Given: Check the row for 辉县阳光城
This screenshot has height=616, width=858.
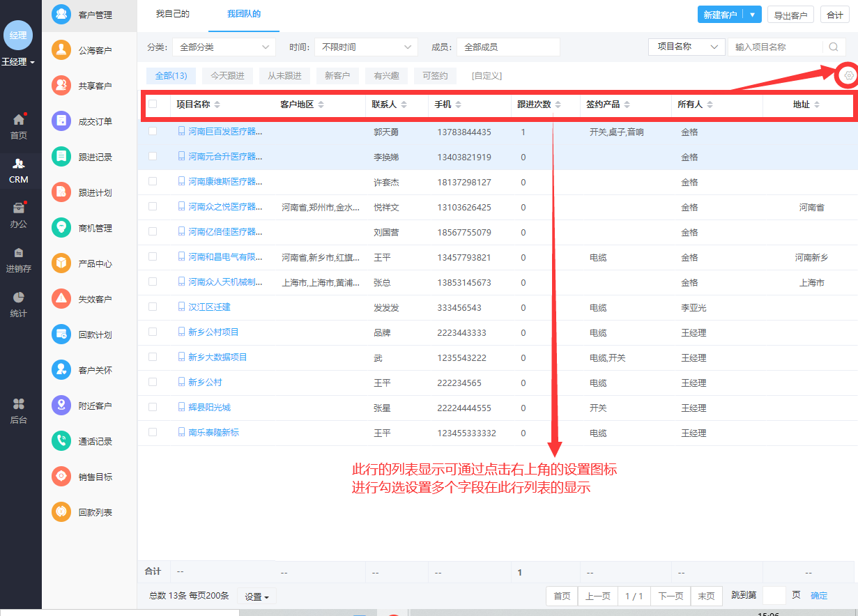Looking at the screenshot, I should (153, 407).
